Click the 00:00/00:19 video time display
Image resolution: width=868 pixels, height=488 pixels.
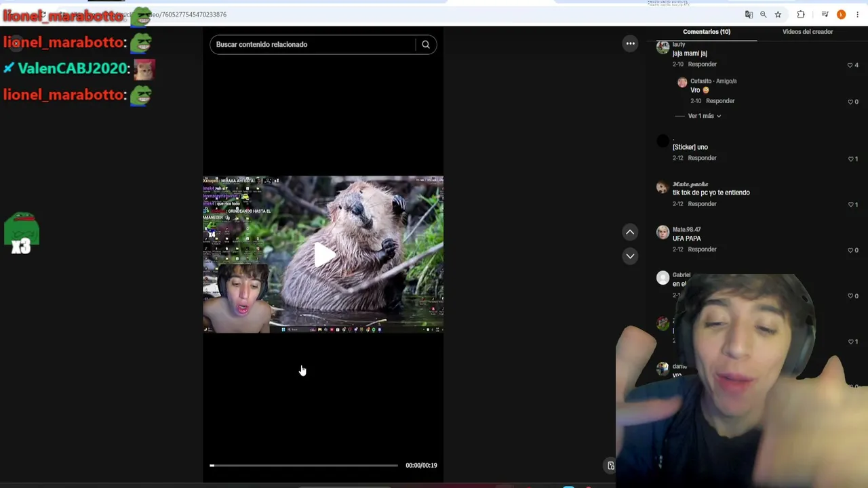tap(421, 466)
